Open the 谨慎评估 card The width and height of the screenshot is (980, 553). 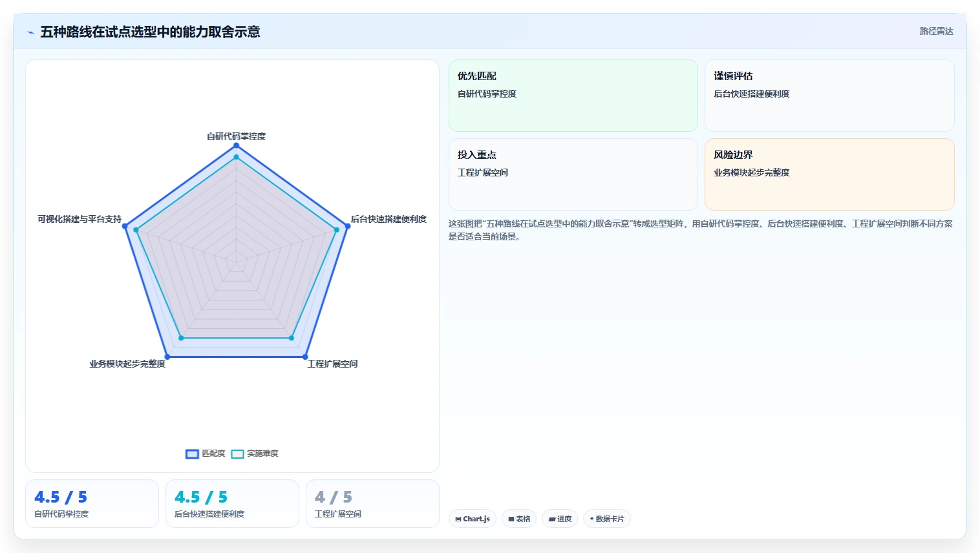tap(829, 96)
